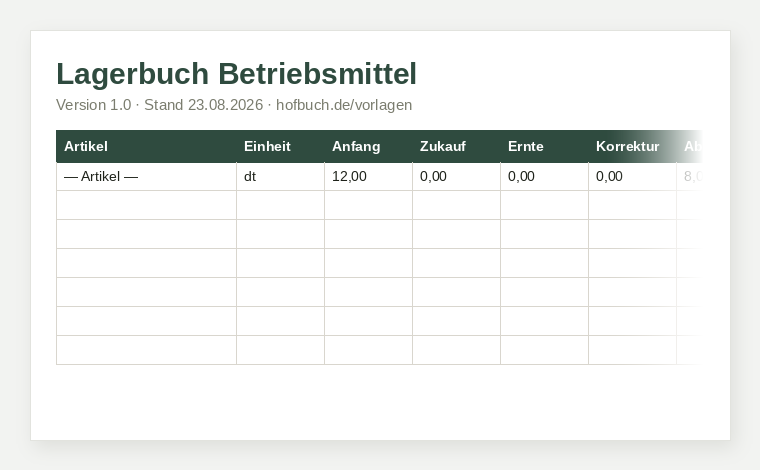Select the Anfang column header
Screen dimensions: 760x470
coord(368,146)
